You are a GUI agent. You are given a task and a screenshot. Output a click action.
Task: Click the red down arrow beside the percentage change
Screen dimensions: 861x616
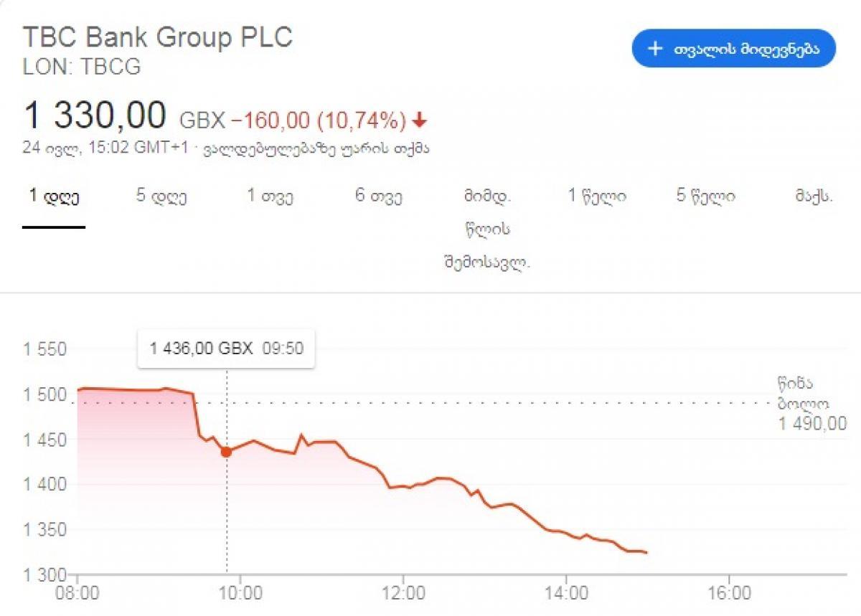[x=420, y=119]
